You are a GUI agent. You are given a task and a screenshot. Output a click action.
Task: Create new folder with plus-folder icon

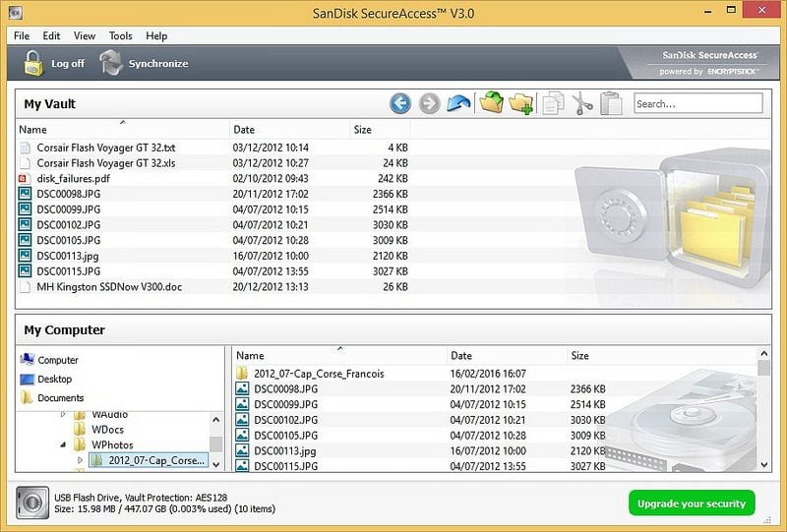tap(521, 104)
